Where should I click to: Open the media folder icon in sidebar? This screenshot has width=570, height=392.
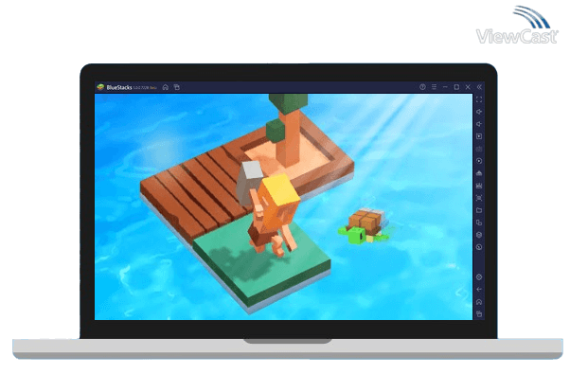tap(479, 210)
